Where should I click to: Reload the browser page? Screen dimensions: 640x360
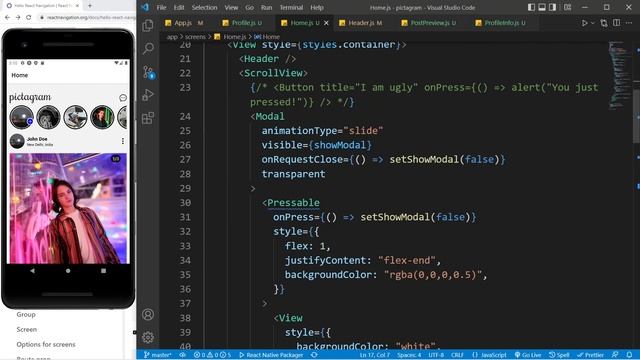click(29, 17)
